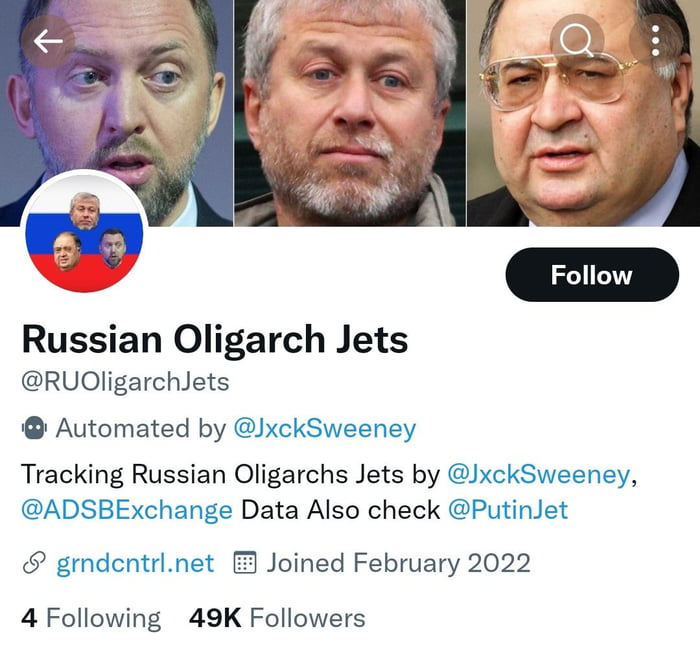
Task: Open @JxckSweeney in the Automated by line
Action: coord(324,429)
